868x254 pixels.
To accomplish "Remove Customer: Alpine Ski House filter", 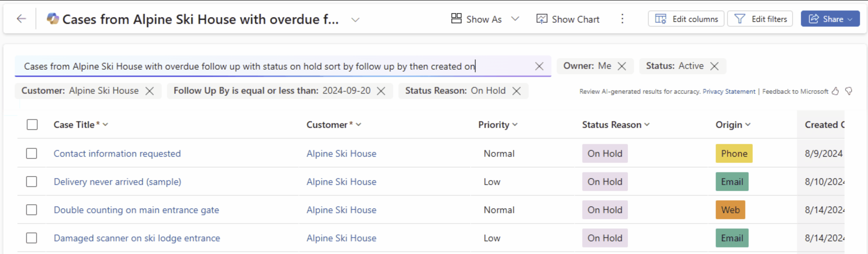I will pos(150,91).
